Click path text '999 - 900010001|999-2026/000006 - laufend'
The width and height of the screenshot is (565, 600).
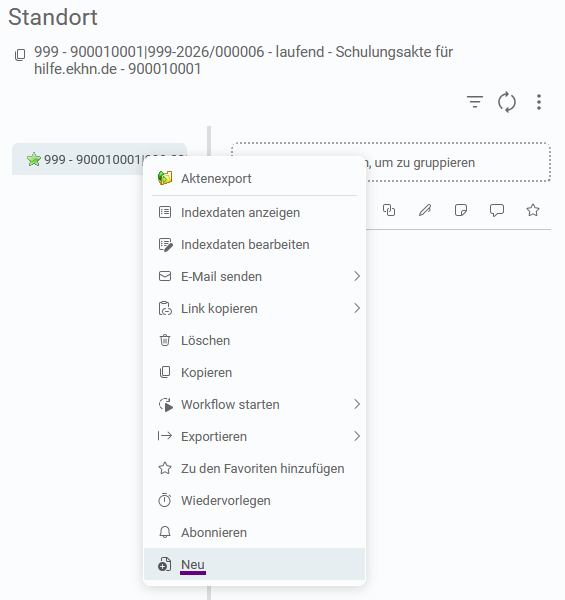179,52
